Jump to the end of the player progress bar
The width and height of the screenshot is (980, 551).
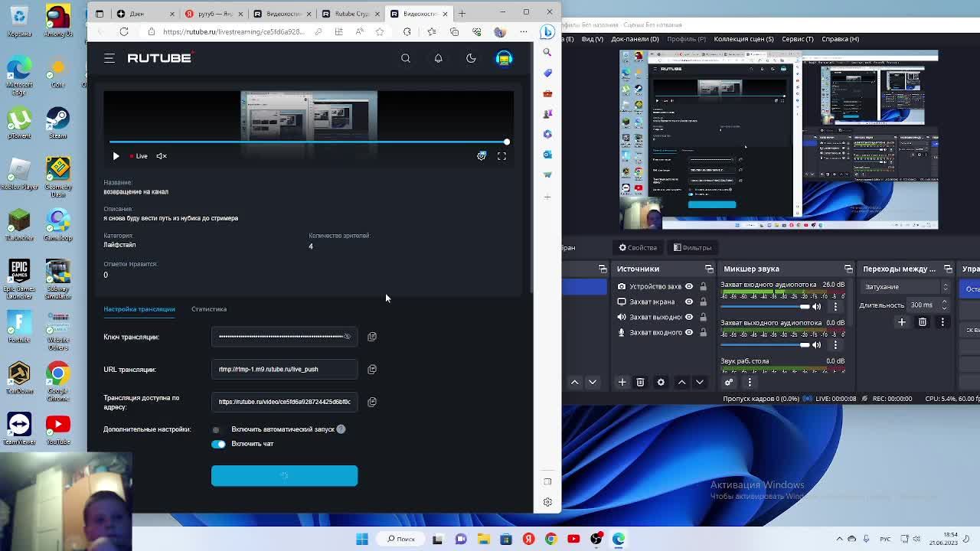pos(506,142)
